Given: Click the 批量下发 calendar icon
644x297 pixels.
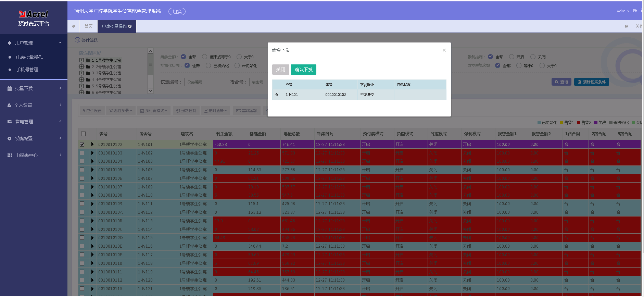Looking at the screenshot, I should coord(10,88).
